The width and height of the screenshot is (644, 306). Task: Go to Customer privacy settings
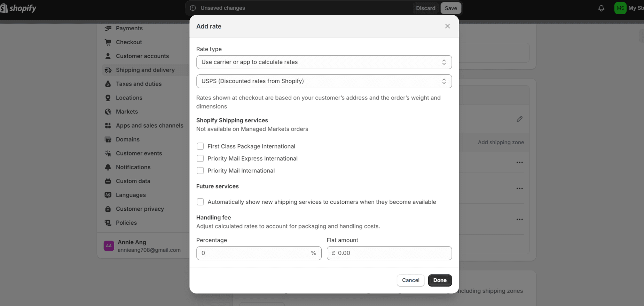click(x=140, y=209)
